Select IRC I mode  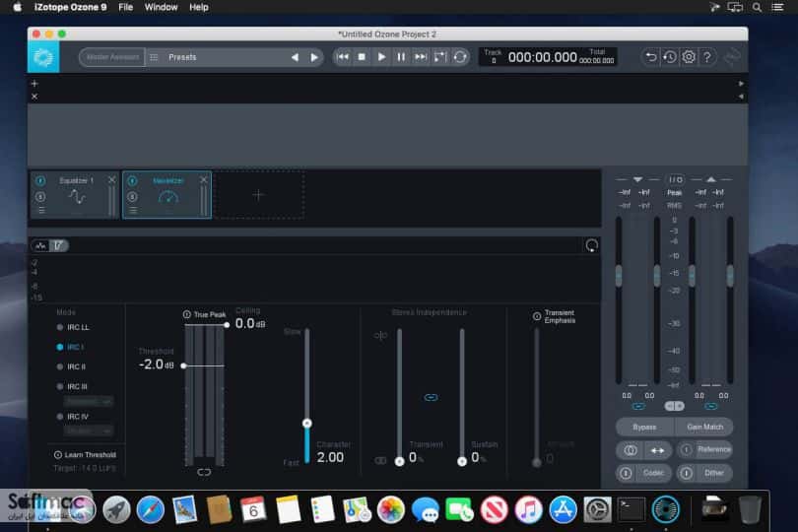70,347
